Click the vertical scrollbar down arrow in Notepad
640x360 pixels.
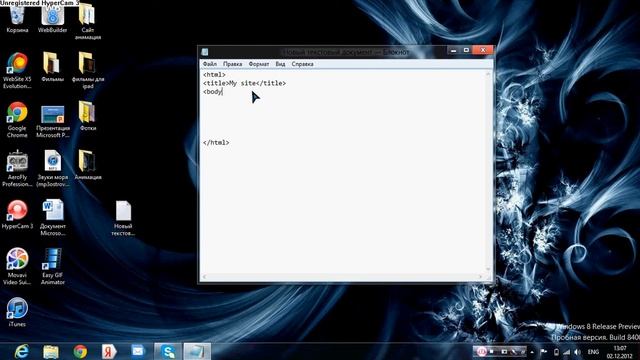(x=489, y=269)
